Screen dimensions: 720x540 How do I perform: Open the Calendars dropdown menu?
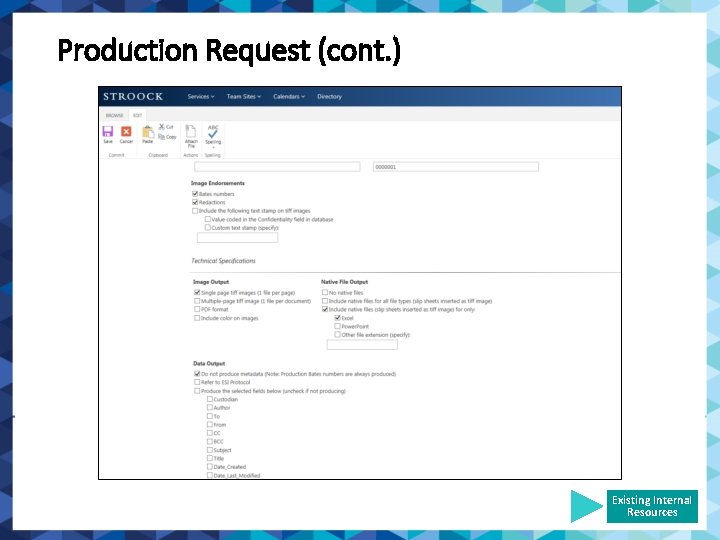pos(289,96)
